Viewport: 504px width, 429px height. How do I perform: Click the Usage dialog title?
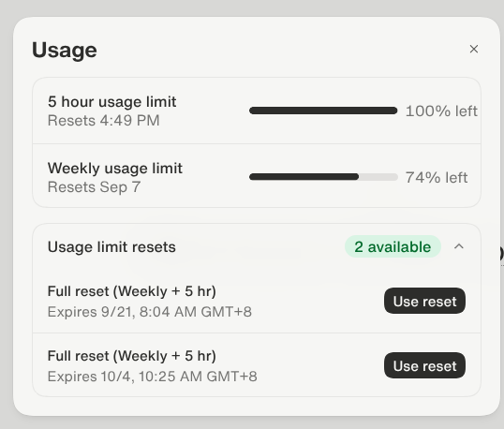point(65,51)
